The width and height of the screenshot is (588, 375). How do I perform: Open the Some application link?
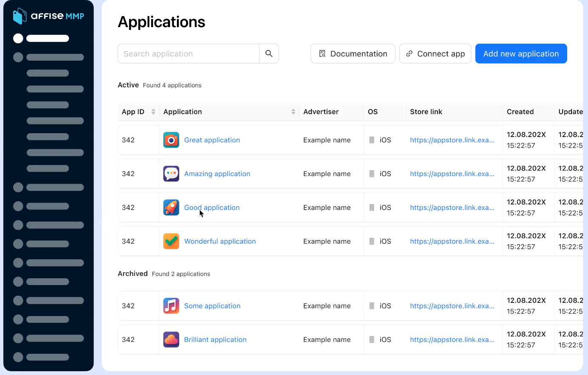tap(212, 306)
